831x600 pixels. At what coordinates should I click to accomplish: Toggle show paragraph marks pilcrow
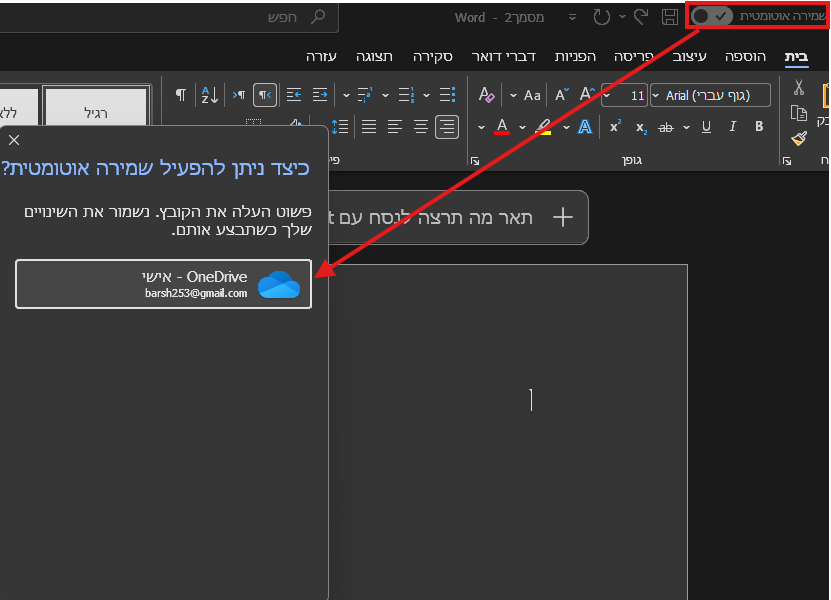[x=181, y=95]
